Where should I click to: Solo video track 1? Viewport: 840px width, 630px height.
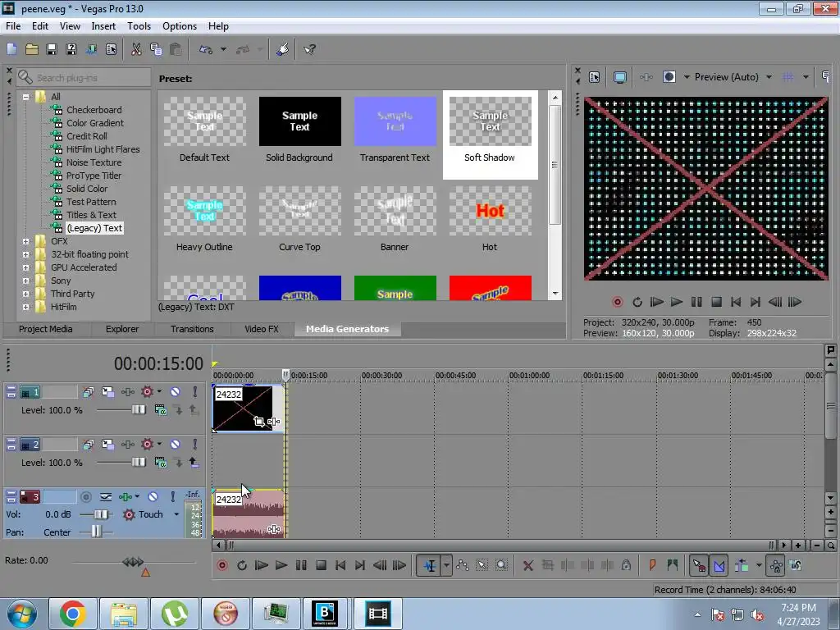click(195, 392)
